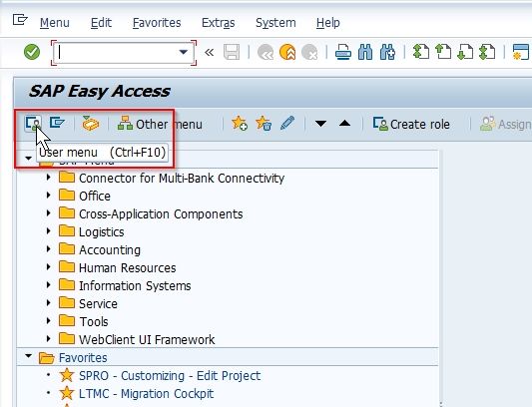The height and width of the screenshot is (407, 532).
Task: Expand the Human Resources folder node
Action: click(49, 267)
